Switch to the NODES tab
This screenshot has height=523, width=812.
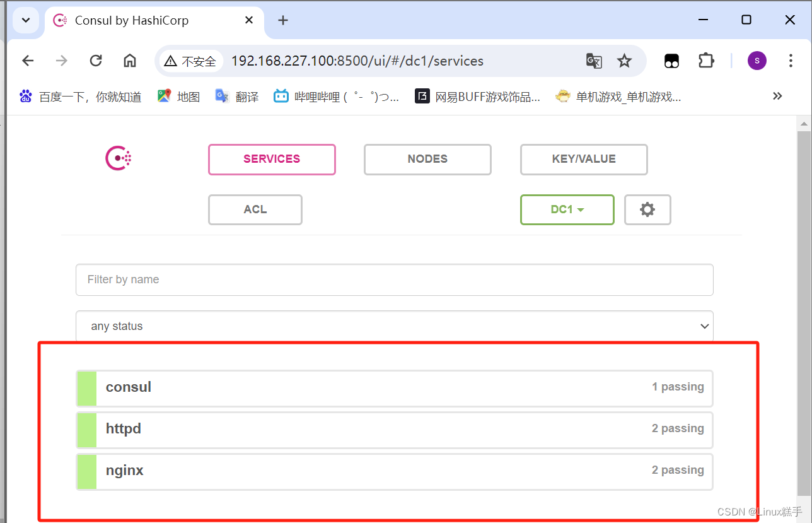coord(427,159)
